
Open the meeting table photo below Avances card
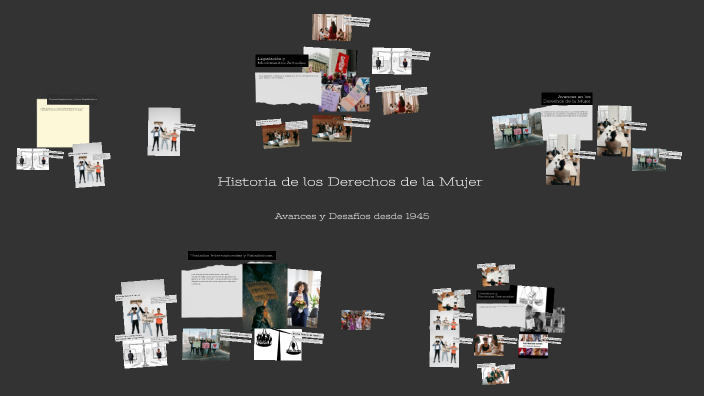click(x=563, y=160)
